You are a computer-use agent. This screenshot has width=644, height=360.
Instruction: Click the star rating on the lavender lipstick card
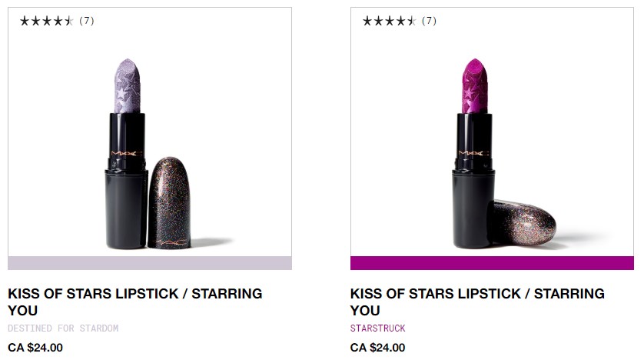click(x=47, y=22)
